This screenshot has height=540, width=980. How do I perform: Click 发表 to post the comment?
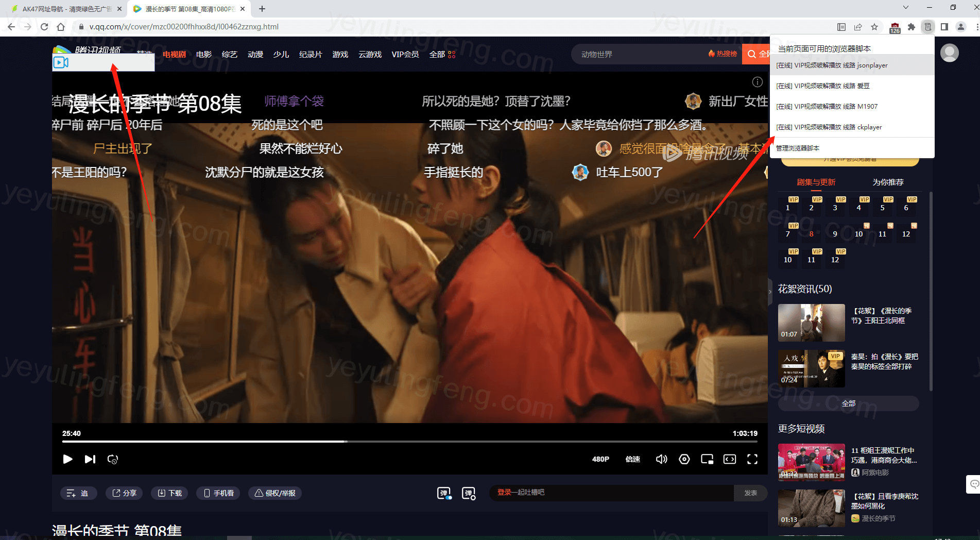pyautogui.click(x=750, y=493)
